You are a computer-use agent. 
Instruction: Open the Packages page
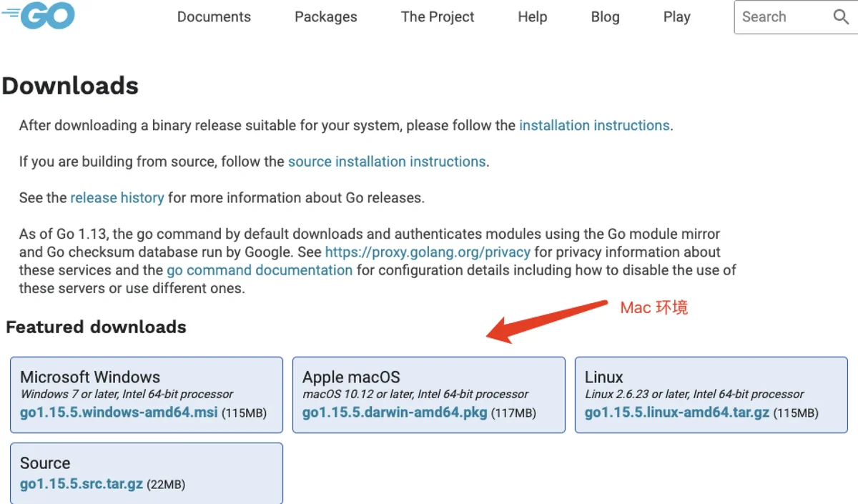326,17
